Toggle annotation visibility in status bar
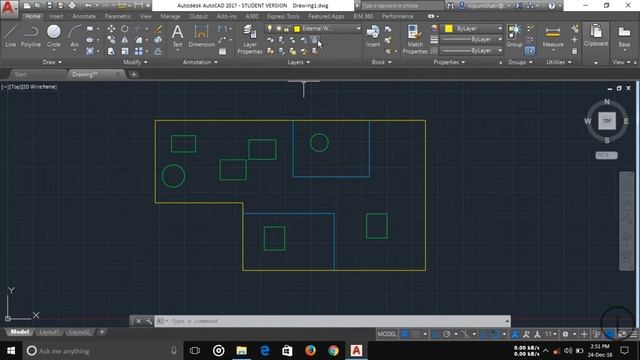The image size is (640, 360). click(526, 334)
